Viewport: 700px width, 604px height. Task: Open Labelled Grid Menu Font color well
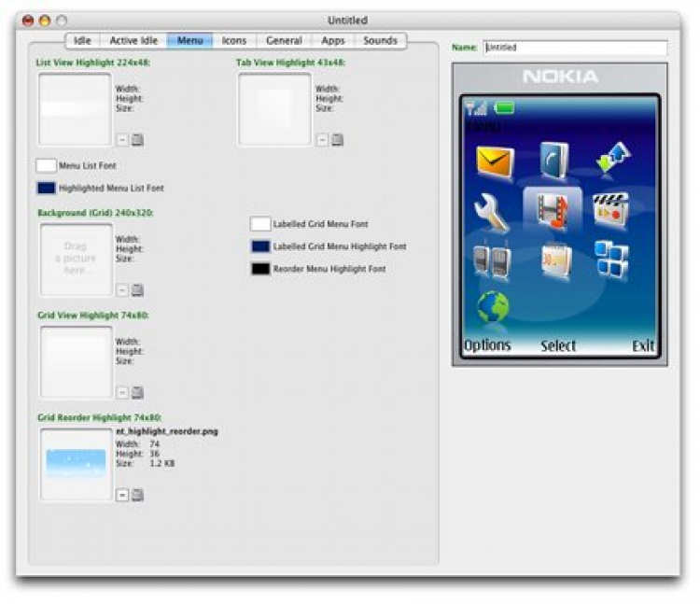click(260, 224)
